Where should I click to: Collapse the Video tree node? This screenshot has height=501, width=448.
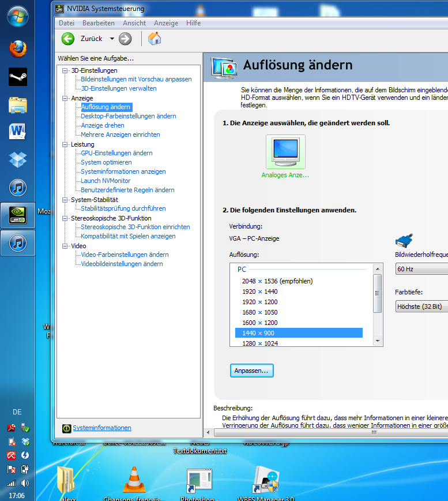[65, 246]
